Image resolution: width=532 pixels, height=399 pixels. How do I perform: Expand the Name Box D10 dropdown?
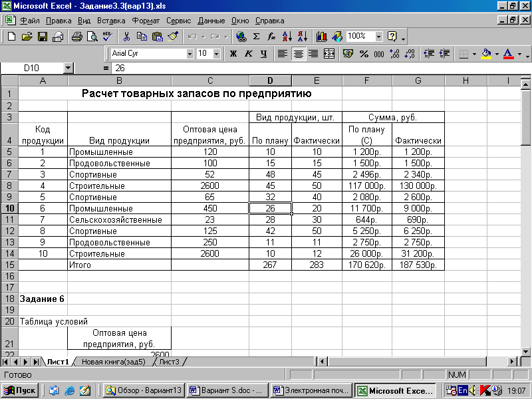click(68, 68)
